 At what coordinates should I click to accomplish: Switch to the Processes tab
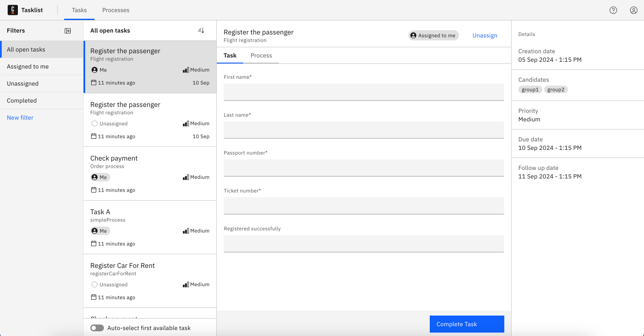115,10
